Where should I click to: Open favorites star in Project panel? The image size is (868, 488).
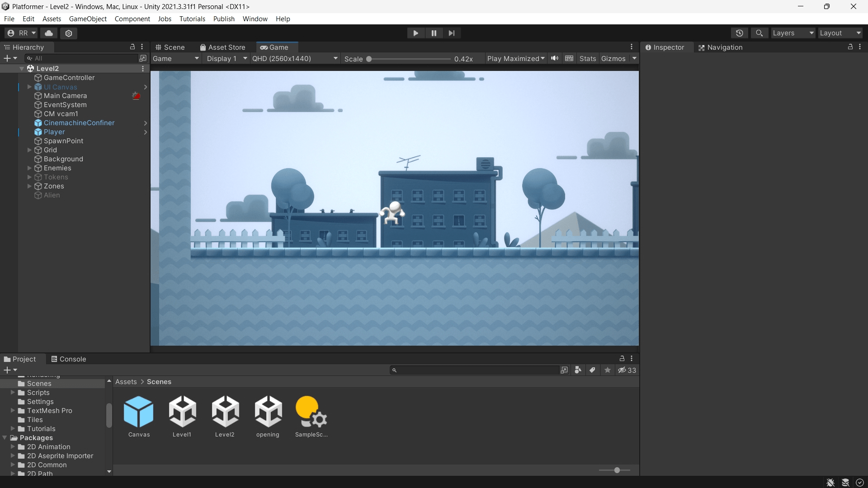point(608,370)
